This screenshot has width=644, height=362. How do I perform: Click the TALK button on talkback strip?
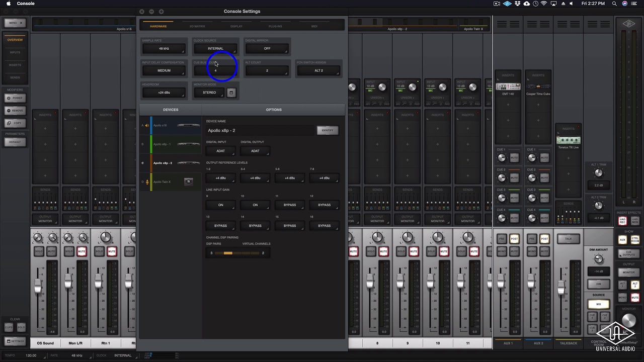tap(569, 239)
